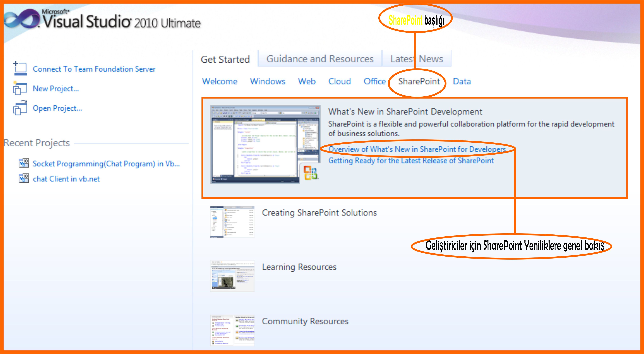Click the Open Project icon

point(20,108)
